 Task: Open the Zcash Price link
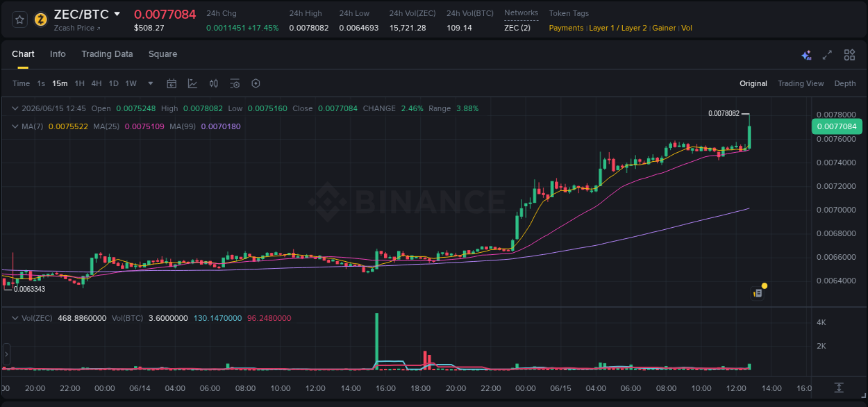click(x=77, y=28)
